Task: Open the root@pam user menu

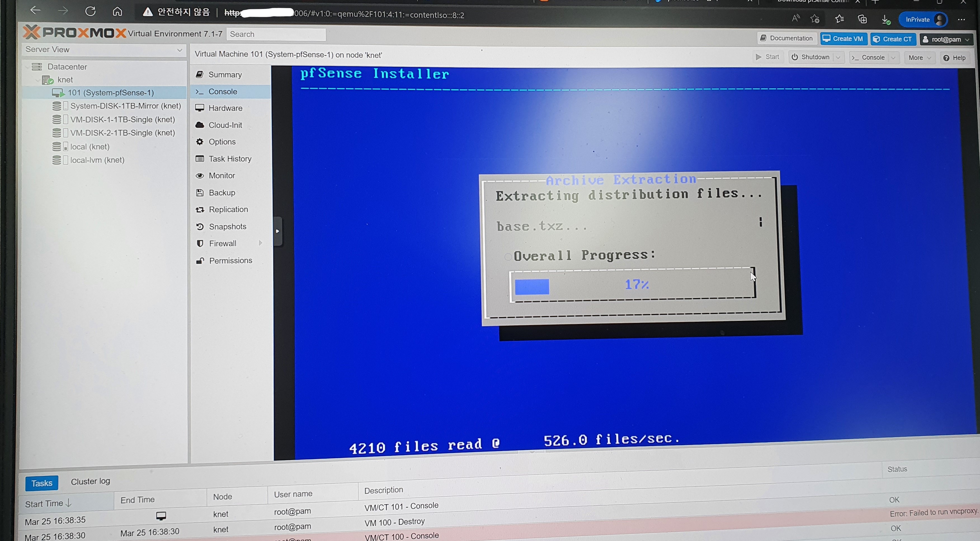Action: click(946, 39)
